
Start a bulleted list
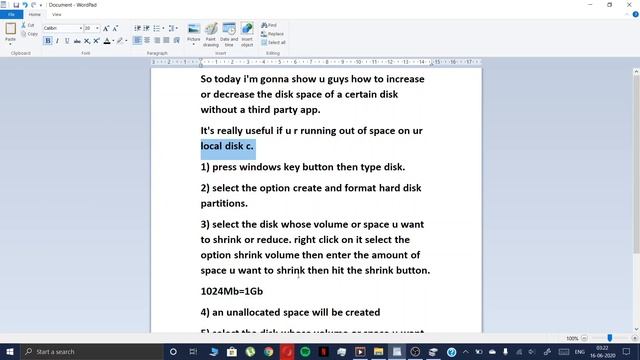point(156,28)
